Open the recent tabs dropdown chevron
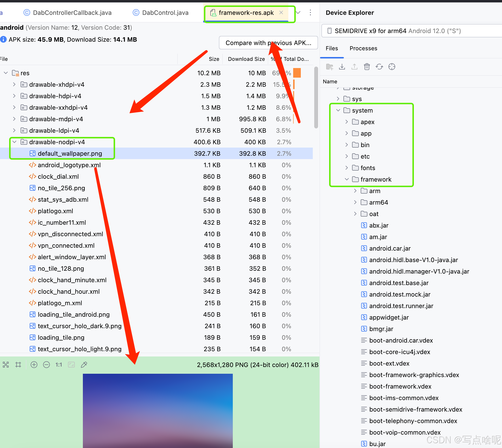 [x=298, y=12]
